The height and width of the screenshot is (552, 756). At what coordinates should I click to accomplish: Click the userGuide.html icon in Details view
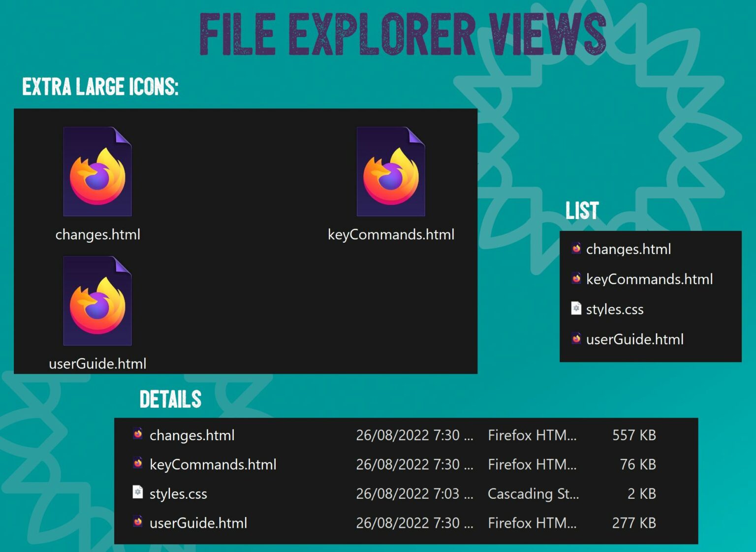[x=138, y=522]
